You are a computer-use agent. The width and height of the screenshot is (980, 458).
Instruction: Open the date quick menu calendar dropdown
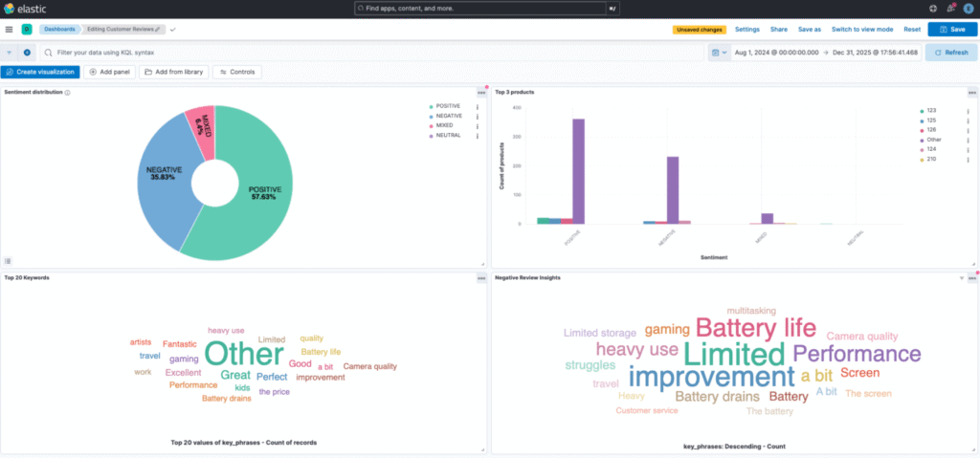[720, 52]
